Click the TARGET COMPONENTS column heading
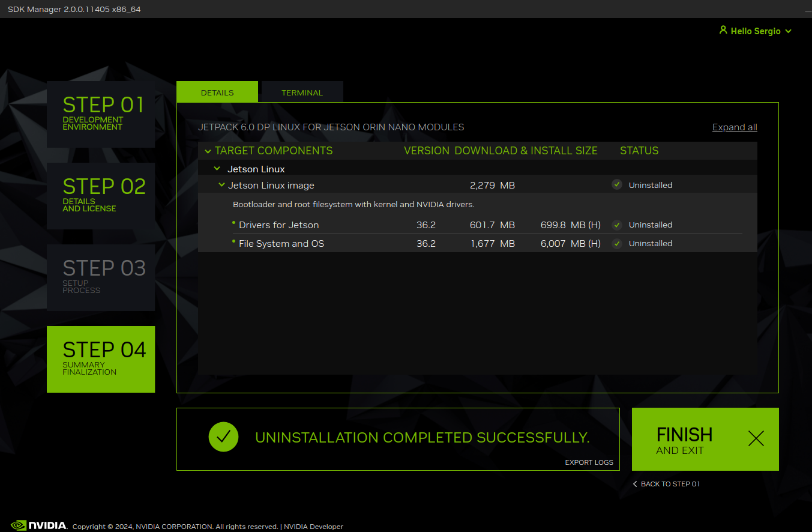 pyautogui.click(x=274, y=151)
